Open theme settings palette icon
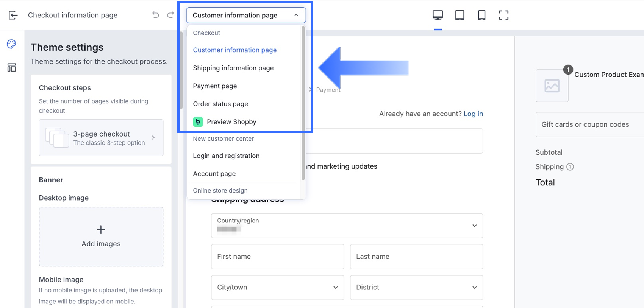The image size is (644, 308). click(x=12, y=44)
